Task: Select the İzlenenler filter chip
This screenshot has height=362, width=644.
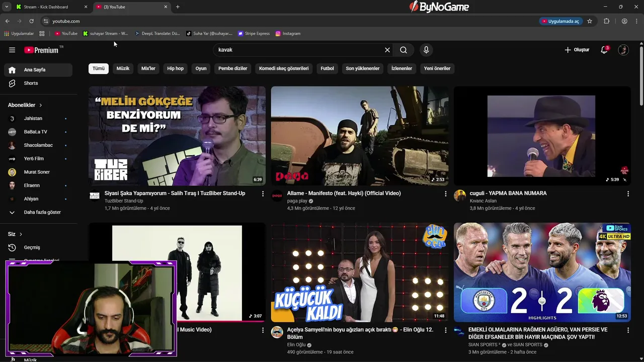Action: [x=402, y=68]
